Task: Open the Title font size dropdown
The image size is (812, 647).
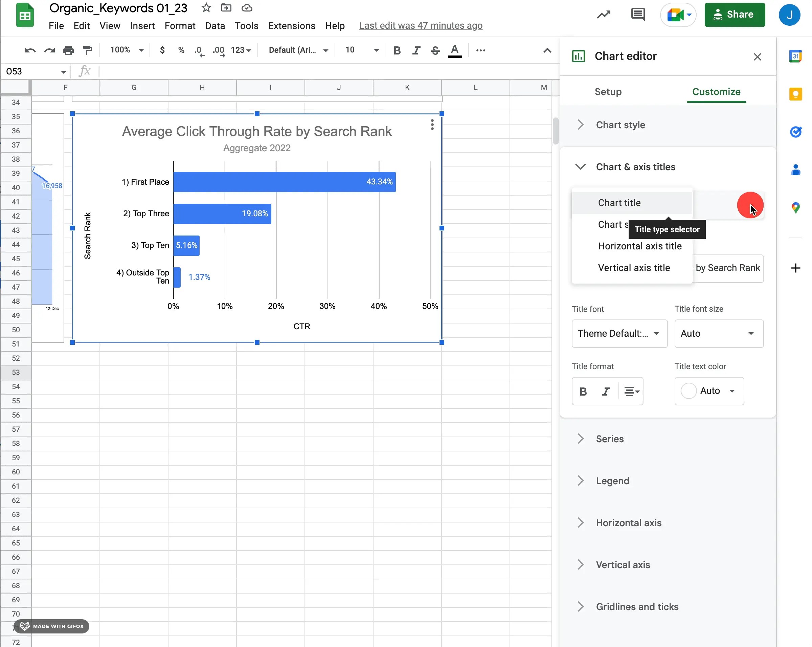Action: 718,334
